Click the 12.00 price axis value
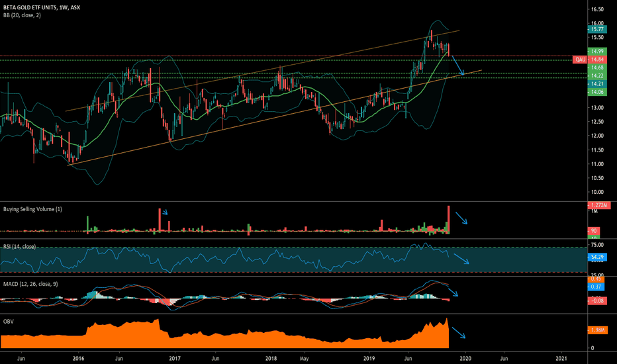This screenshot has height=364, width=617. [x=597, y=136]
